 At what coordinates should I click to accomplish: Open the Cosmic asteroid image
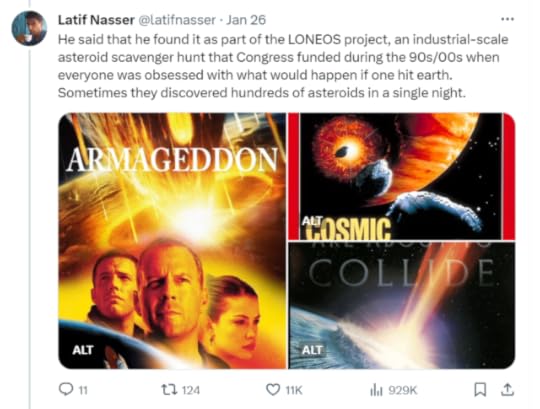[x=402, y=176]
